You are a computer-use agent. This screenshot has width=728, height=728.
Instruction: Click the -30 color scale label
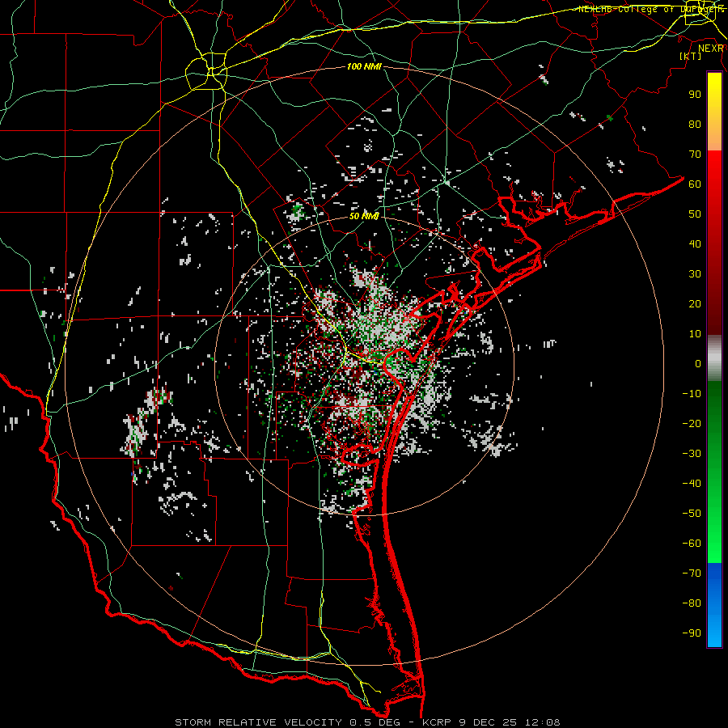[x=692, y=454]
